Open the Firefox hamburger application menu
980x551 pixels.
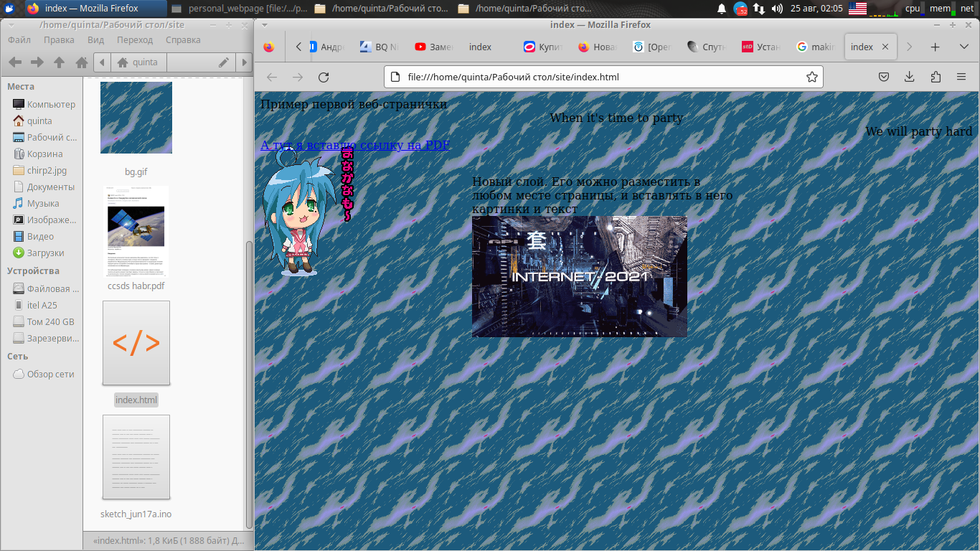(961, 77)
